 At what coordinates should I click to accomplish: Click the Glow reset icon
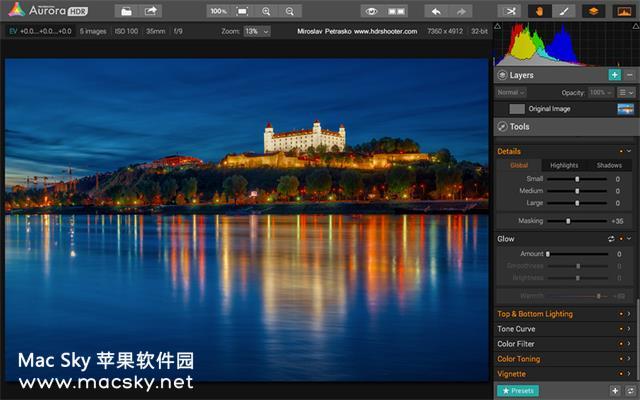611,239
